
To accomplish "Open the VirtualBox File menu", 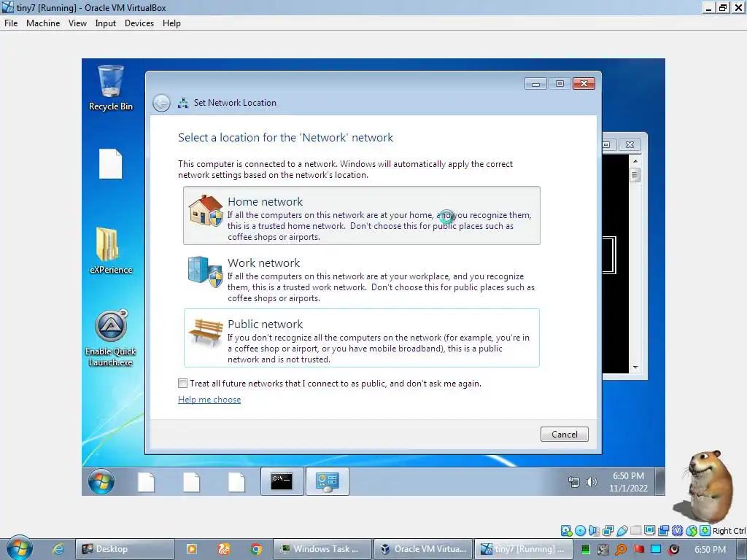I will pyautogui.click(x=11, y=23).
